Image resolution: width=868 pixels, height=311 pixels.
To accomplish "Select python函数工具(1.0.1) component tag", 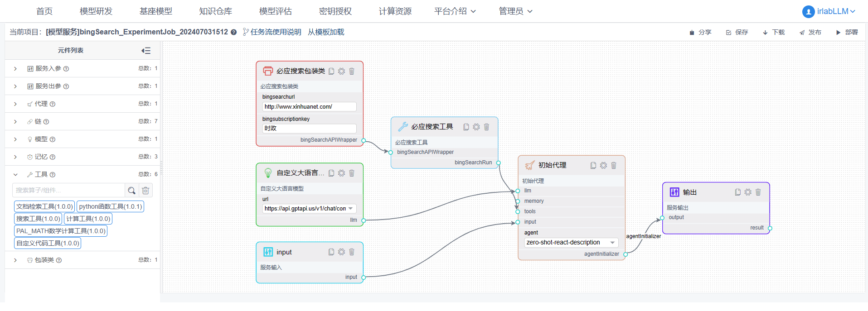I will (111, 206).
